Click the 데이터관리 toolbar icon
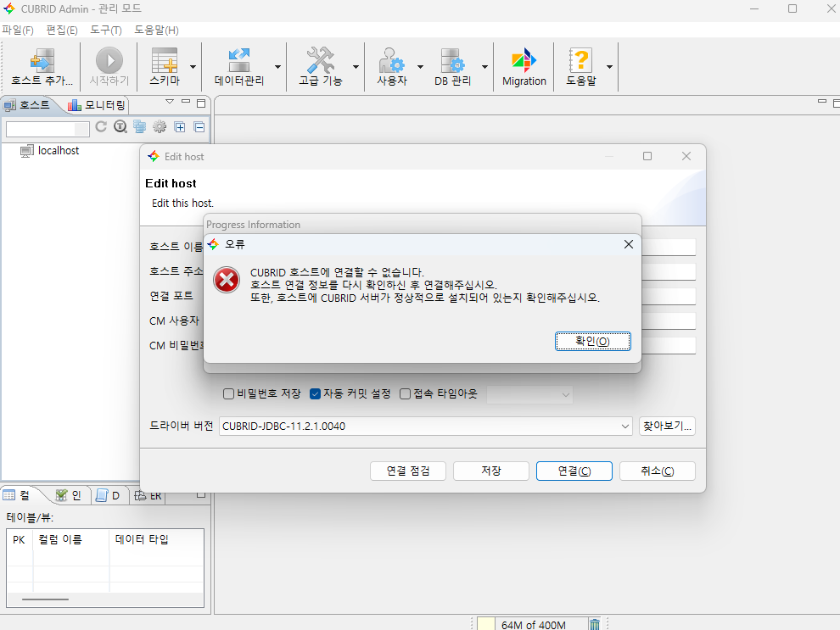Viewport: 840px width, 630px height. 238,61
